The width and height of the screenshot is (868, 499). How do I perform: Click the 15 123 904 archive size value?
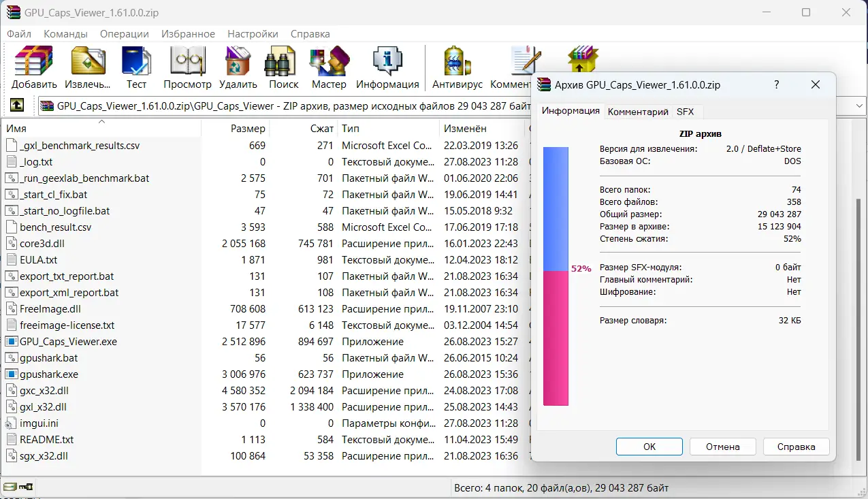point(779,226)
